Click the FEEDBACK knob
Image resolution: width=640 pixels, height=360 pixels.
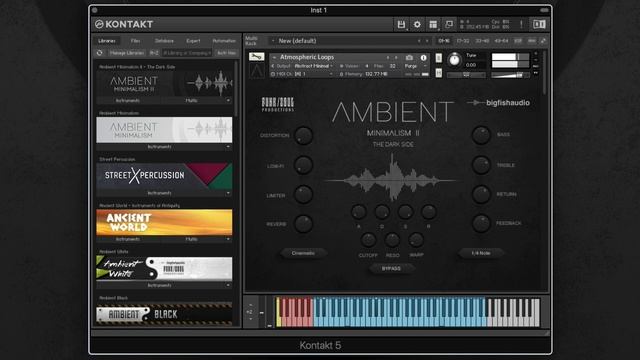click(x=481, y=224)
